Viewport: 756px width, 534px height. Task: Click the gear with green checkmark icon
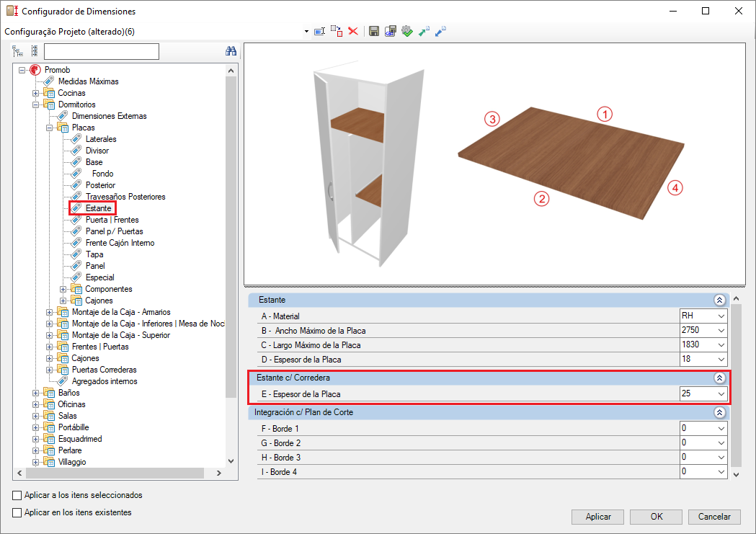pyautogui.click(x=407, y=31)
